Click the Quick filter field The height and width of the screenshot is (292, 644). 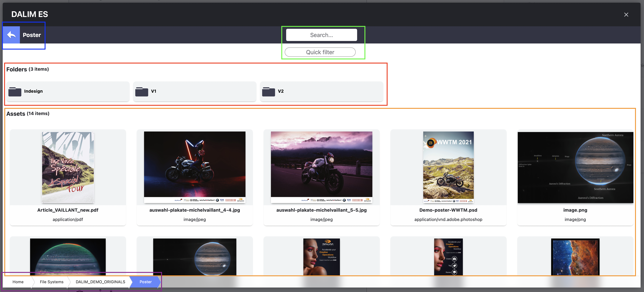pos(320,52)
